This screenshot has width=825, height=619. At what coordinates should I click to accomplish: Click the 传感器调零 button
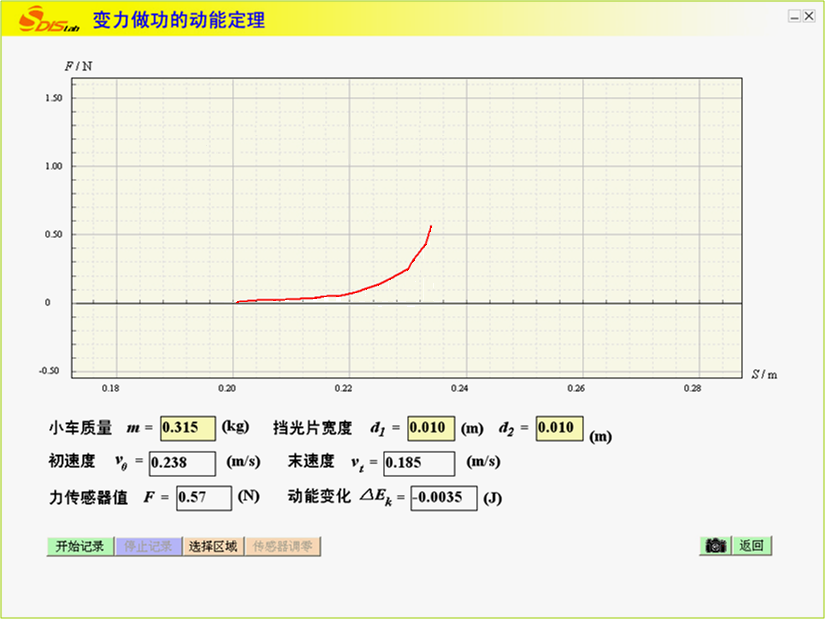(282, 547)
